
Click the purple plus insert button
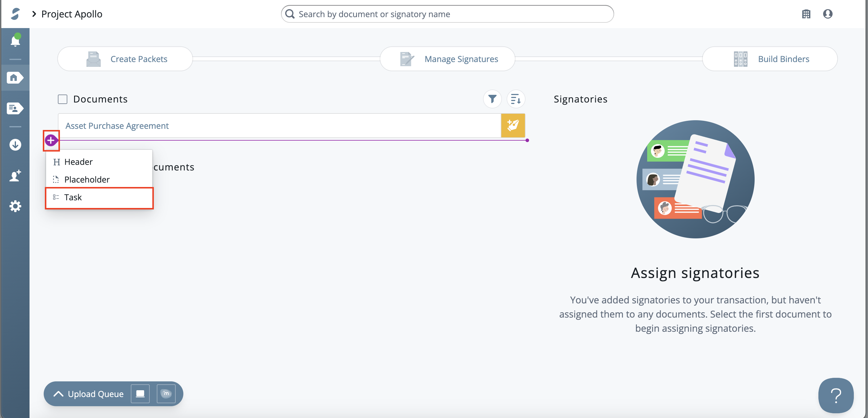click(x=51, y=140)
